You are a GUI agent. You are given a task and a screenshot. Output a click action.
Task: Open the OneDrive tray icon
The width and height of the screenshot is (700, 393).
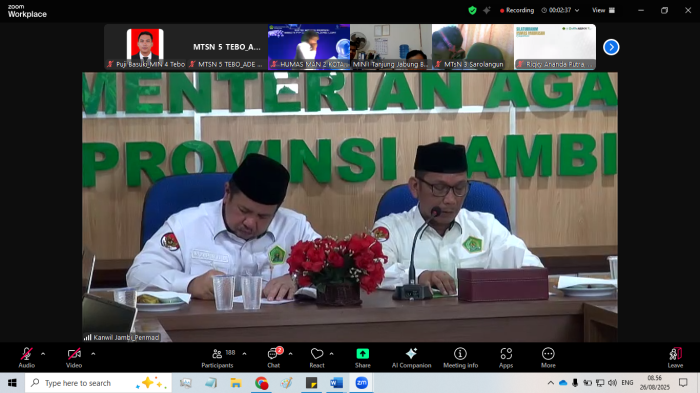point(563,383)
